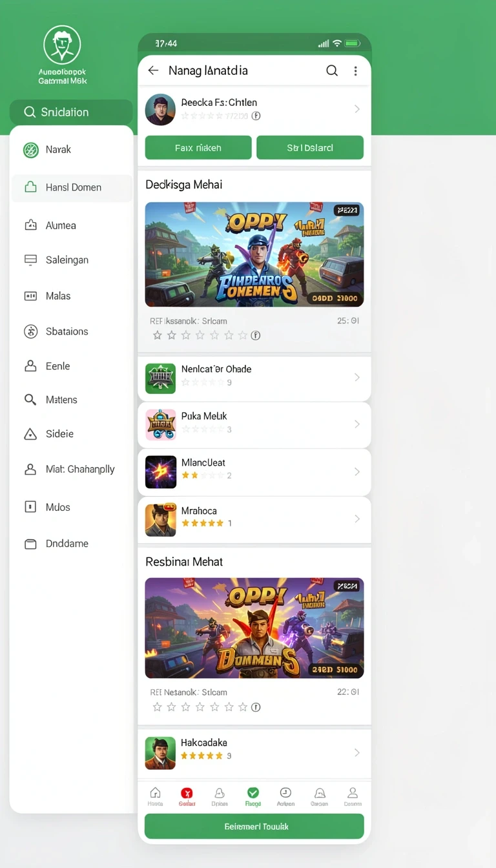496x868 pixels.
Task: Rate using stars under Dedkisga Mehai banner
Action: [200, 335]
